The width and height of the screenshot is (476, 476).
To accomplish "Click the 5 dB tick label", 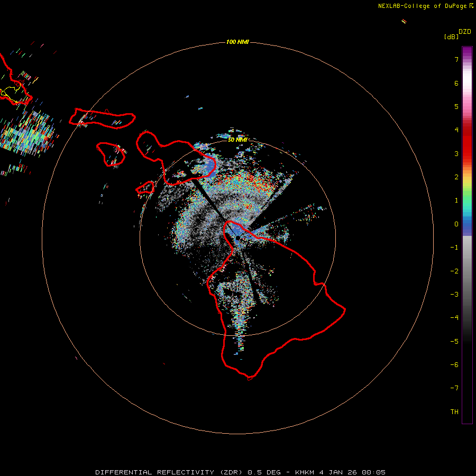I will 456,106.
